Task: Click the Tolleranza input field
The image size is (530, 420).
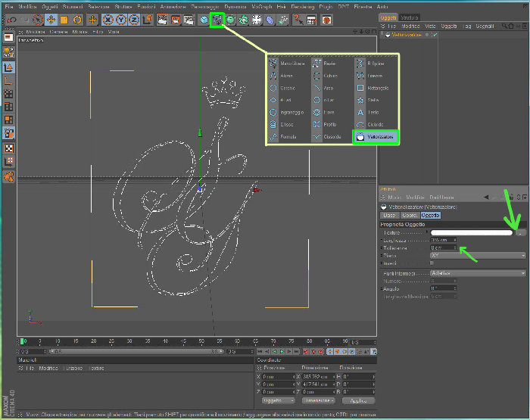Action: [441, 247]
